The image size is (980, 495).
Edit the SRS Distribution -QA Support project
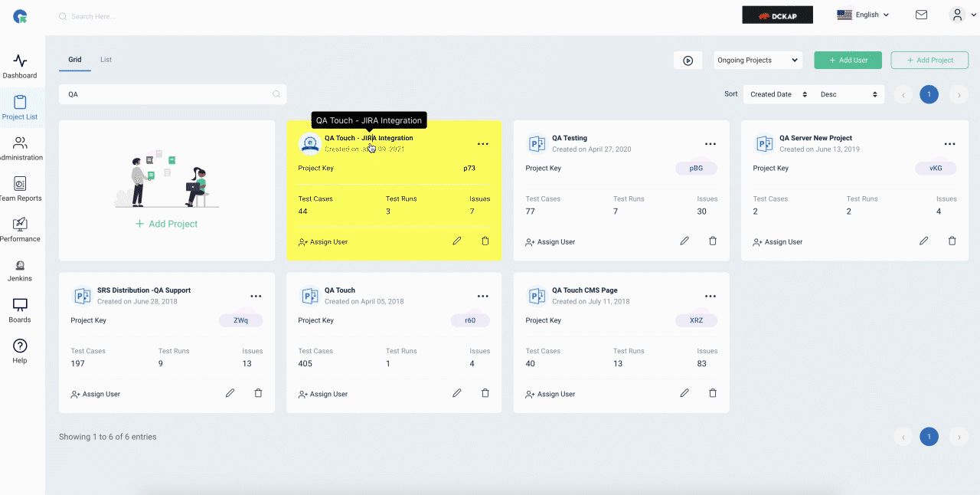coord(230,393)
